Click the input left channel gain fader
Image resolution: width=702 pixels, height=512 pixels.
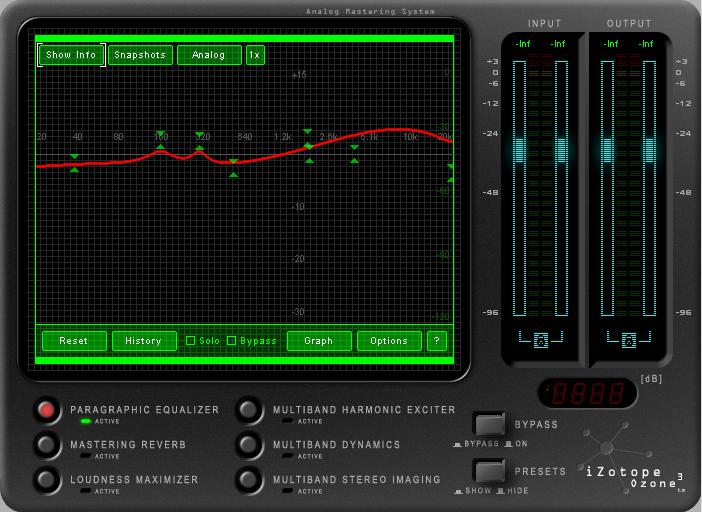[520, 150]
